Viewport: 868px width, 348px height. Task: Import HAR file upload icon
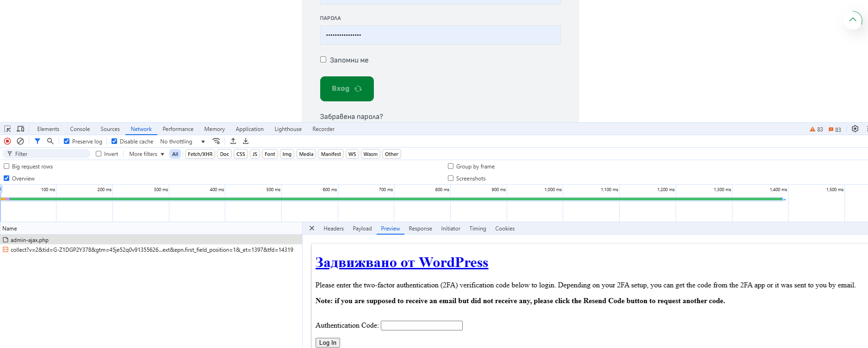[233, 141]
